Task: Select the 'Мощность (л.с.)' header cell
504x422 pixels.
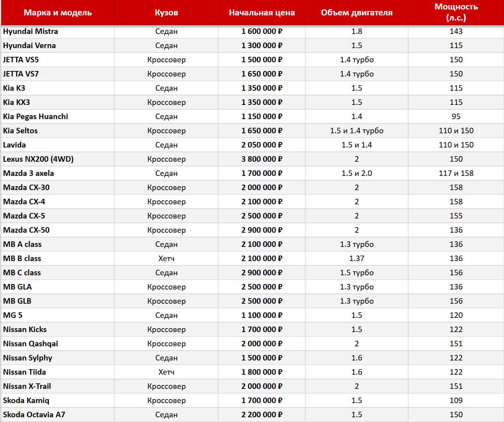Action: (456, 12)
